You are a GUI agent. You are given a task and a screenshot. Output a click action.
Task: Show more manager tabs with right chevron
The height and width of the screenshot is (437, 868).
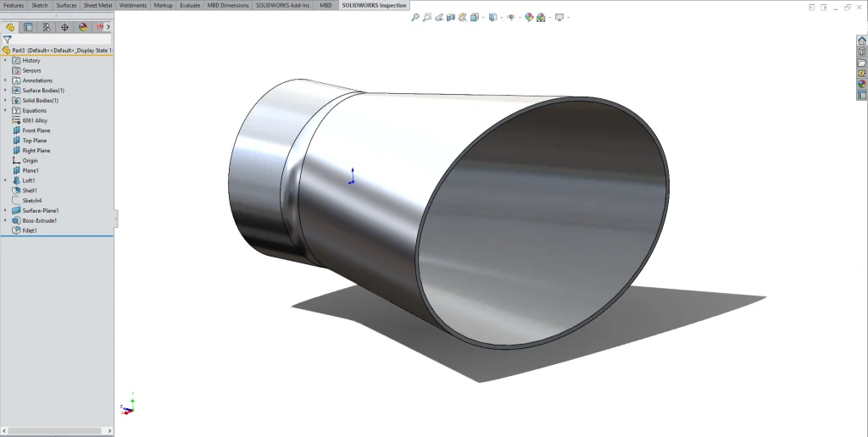click(108, 27)
